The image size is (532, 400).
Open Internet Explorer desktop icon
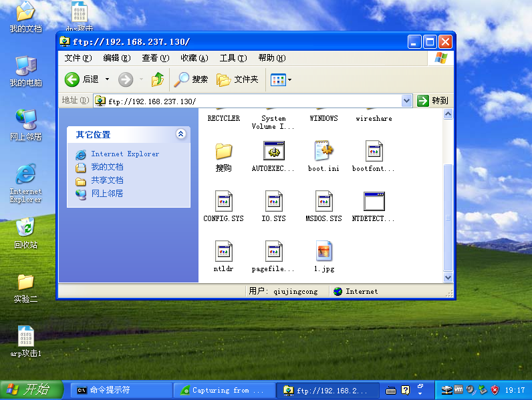click(26, 183)
